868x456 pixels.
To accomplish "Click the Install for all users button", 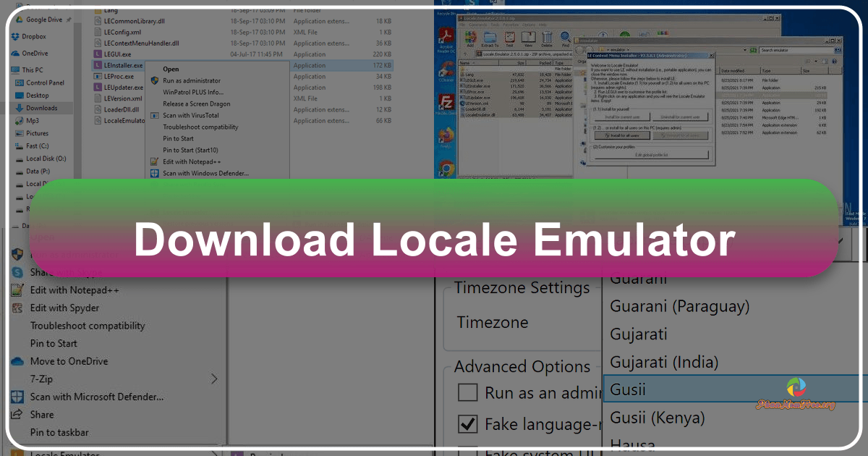I will pyautogui.click(x=622, y=135).
